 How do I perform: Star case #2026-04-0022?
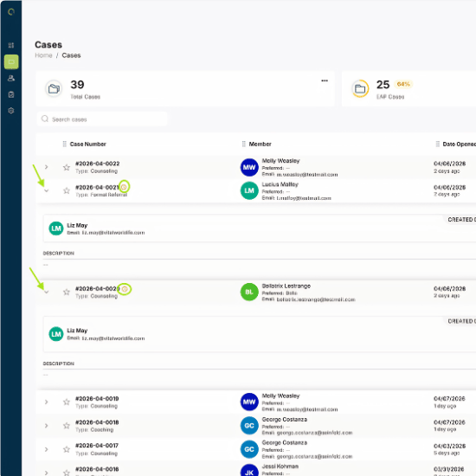67,167
